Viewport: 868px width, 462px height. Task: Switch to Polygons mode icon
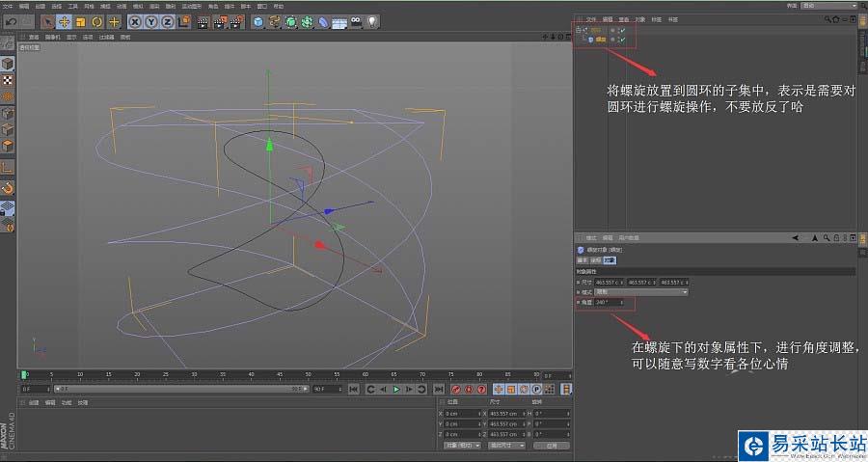7,147
